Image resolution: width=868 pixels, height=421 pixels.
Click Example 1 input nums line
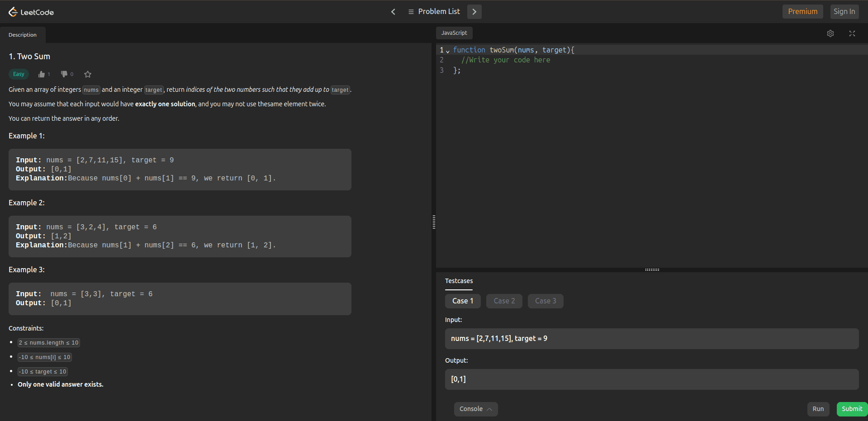[95, 160]
